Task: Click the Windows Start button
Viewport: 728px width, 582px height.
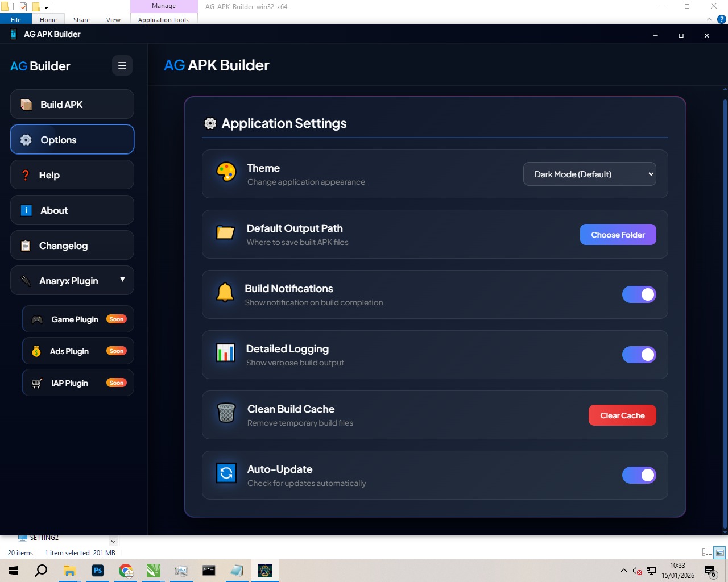Action: coord(14,571)
